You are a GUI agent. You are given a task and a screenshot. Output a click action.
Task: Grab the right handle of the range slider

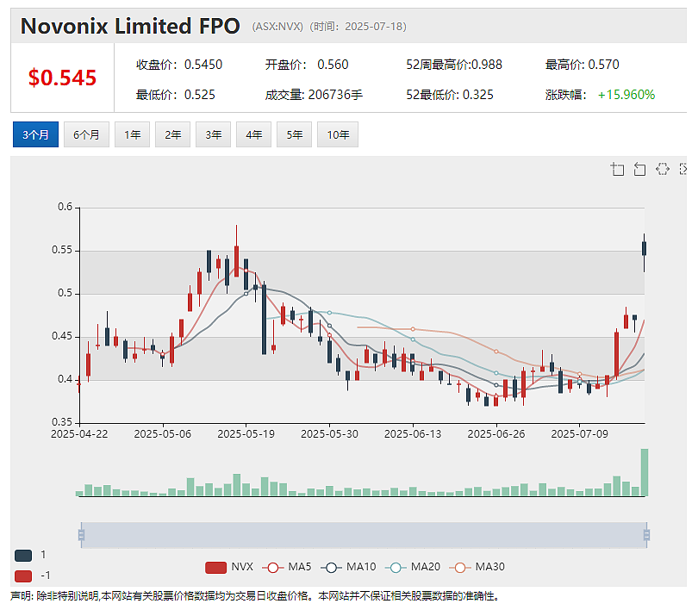coord(647,534)
